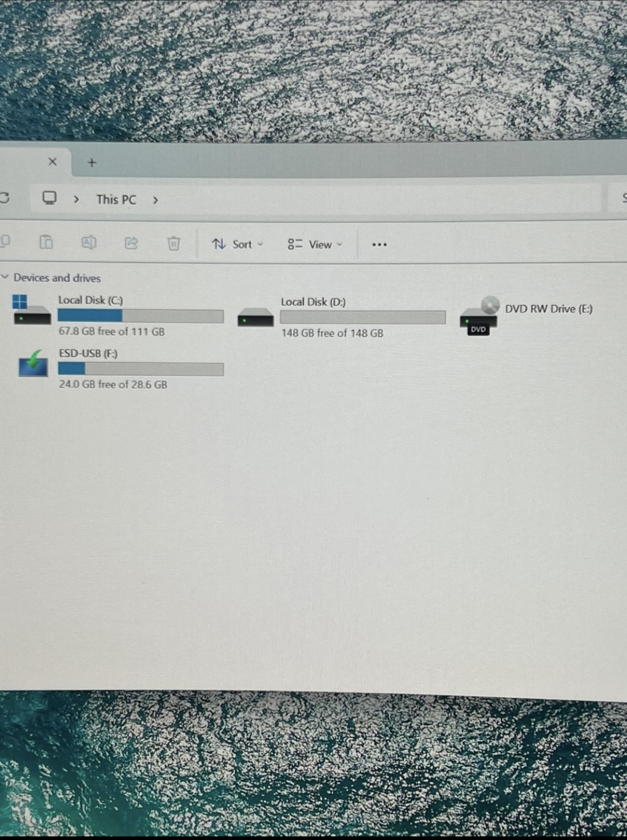Click the Devices and drives header text

coord(57,278)
